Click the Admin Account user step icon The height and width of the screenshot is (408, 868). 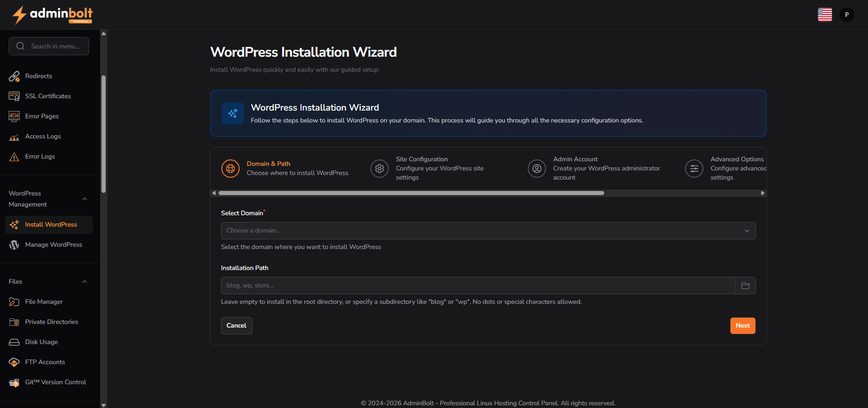pyautogui.click(x=537, y=169)
